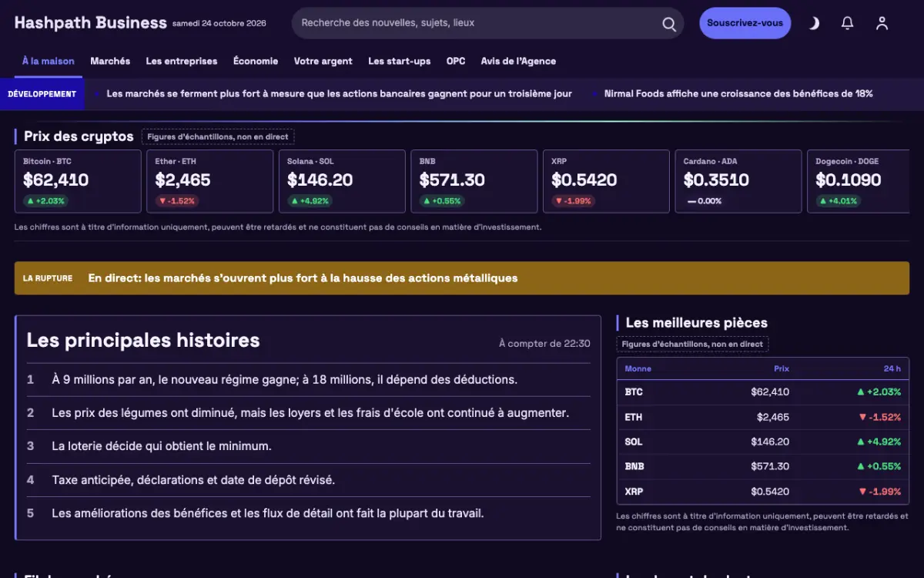924x578 pixels.
Task: Click the Les meilleures pièces heading
Action: point(696,323)
